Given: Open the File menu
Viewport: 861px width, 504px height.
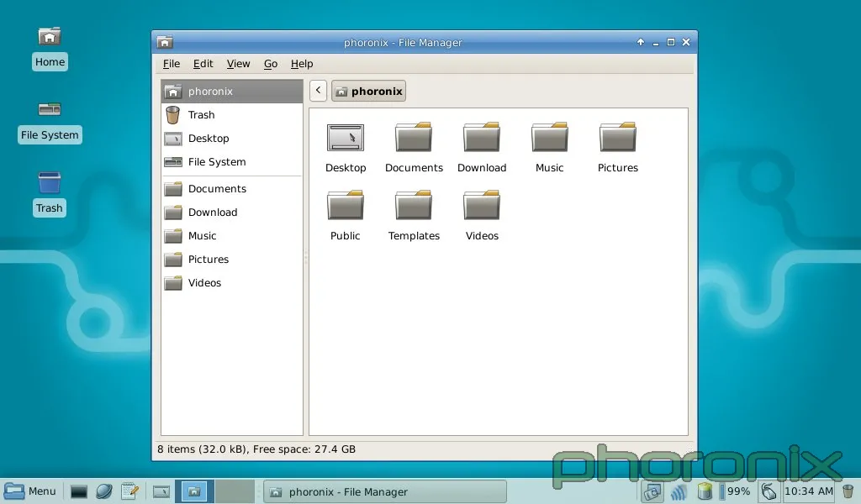Looking at the screenshot, I should tap(172, 64).
